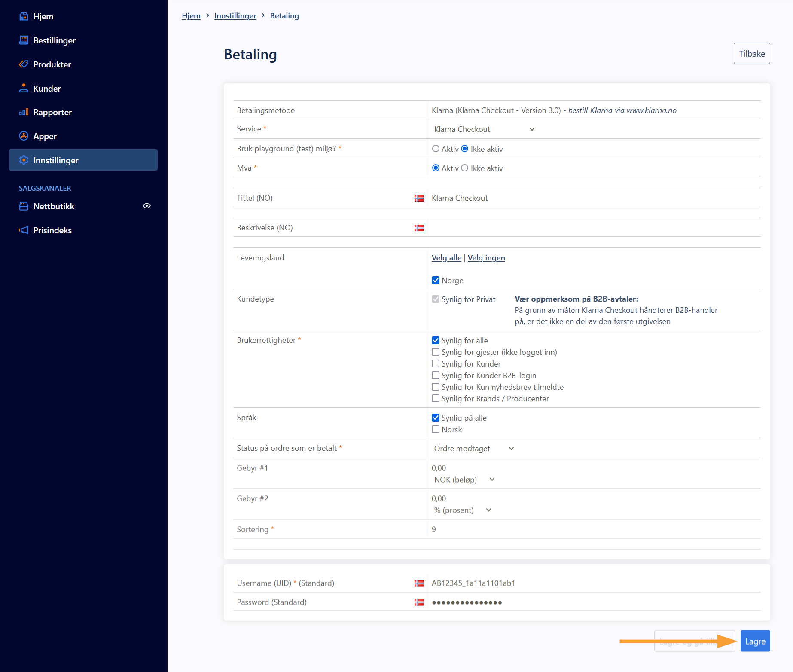
Task: Click the Kunder person icon
Action: pyautogui.click(x=24, y=89)
